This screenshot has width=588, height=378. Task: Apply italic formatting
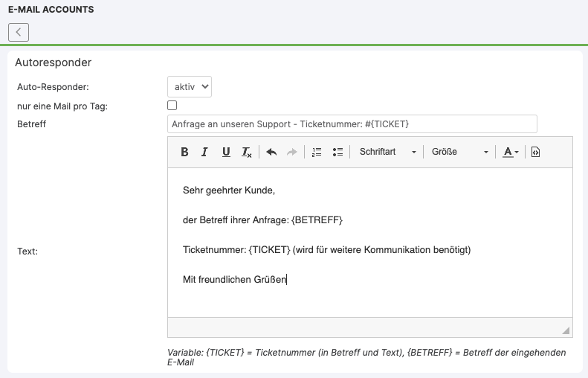tap(204, 152)
